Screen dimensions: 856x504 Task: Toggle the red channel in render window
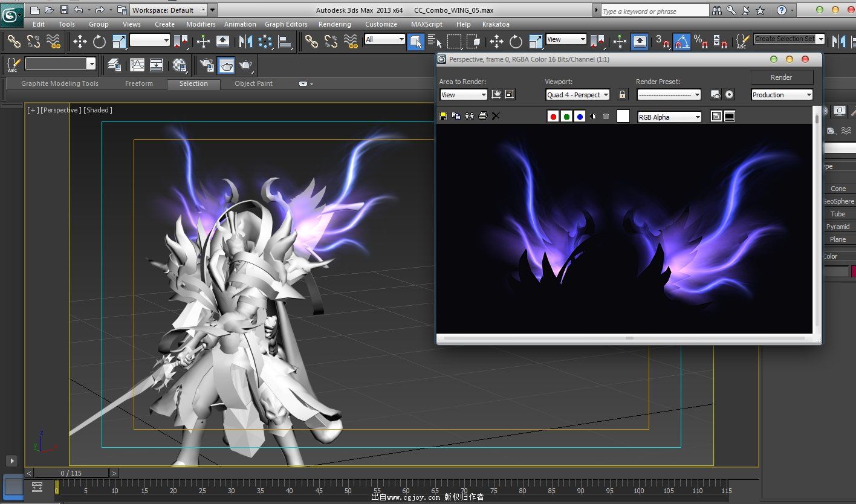tap(553, 117)
